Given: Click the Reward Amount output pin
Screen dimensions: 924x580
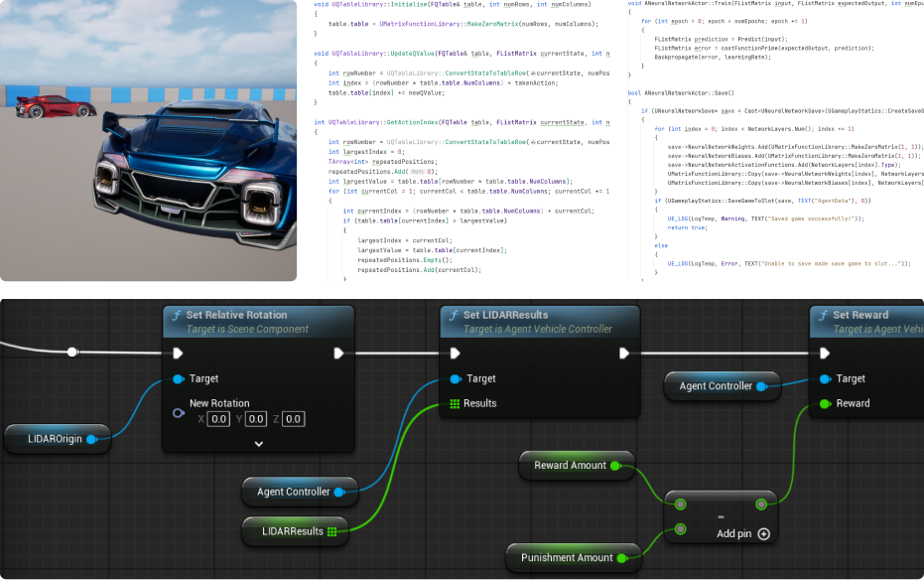Looking at the screenshot, I should (615, 465).
